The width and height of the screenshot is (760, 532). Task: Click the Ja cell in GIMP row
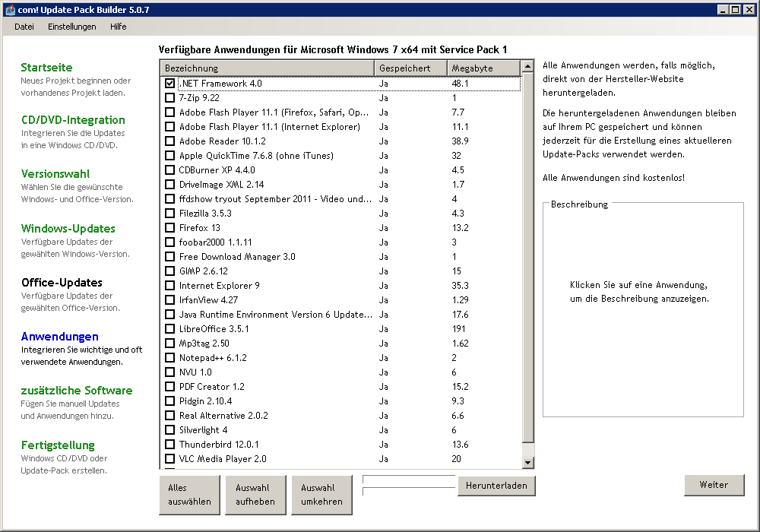pyautogui.click(x=383, y=271)
